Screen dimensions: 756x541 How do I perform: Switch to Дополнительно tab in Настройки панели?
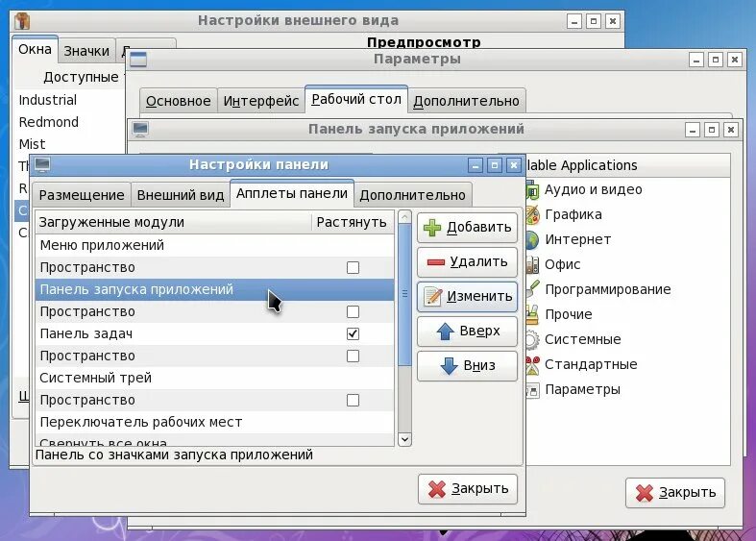pyautogui.click(x=413, y=195)
